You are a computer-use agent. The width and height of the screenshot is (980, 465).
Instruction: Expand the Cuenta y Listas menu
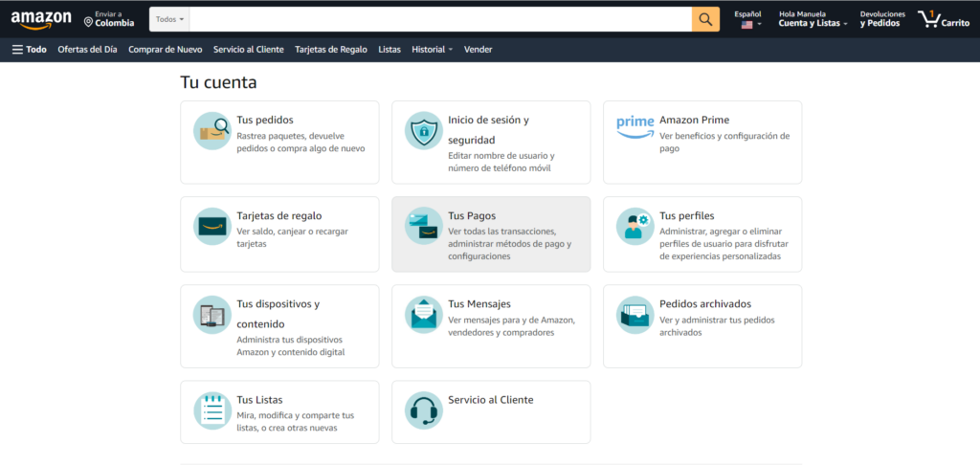click(x=813, y=24)
